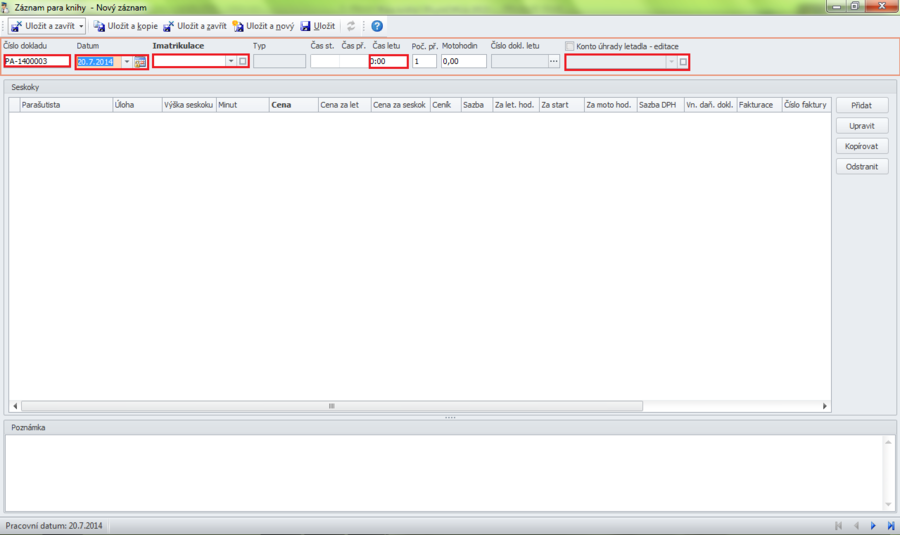Click the horizontal scrollbar under Seskoky grid
The image size is (900, 535).
(x=331, y=406)
